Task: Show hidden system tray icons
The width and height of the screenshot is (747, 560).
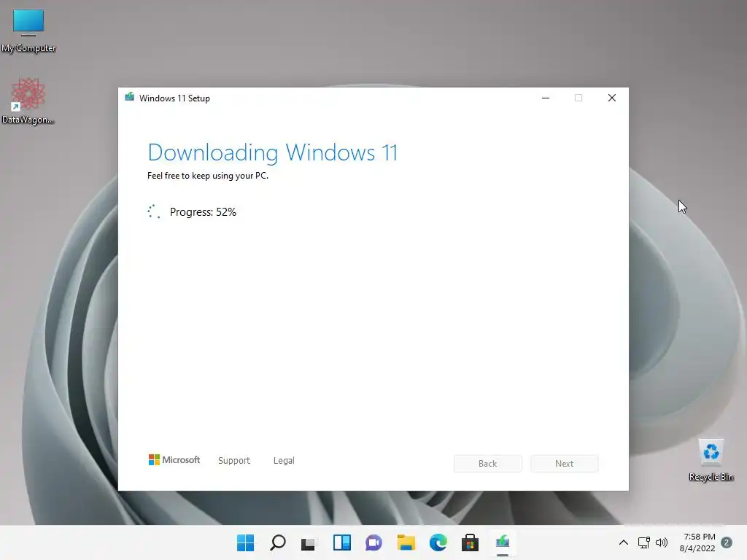Action: tap(623, 542)
